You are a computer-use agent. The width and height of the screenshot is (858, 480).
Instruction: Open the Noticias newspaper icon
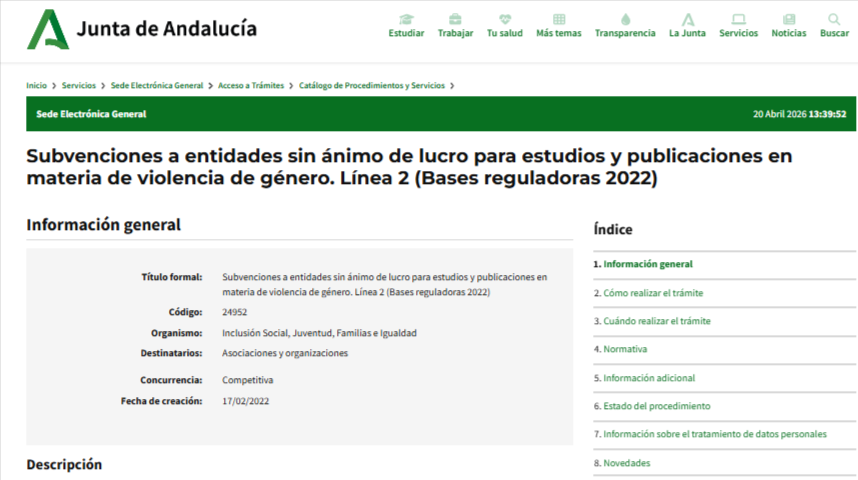click(789, 20)
